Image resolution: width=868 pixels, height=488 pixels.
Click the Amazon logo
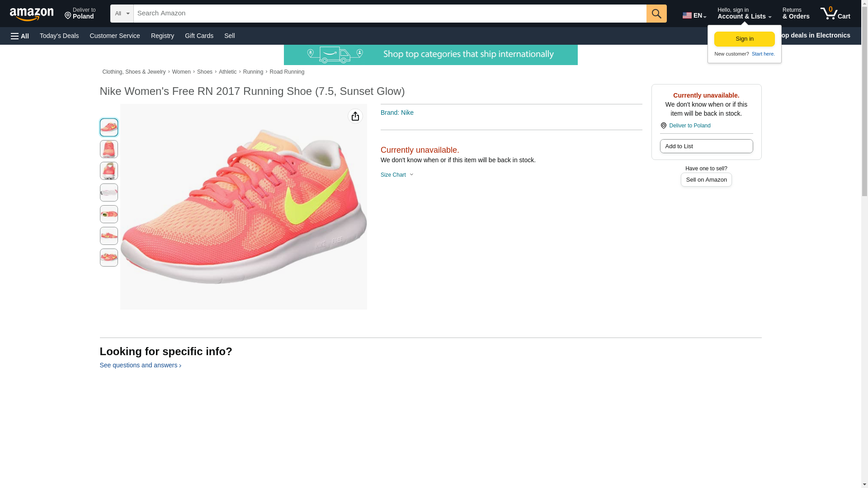pyautogui.click(x=32, y=14)
